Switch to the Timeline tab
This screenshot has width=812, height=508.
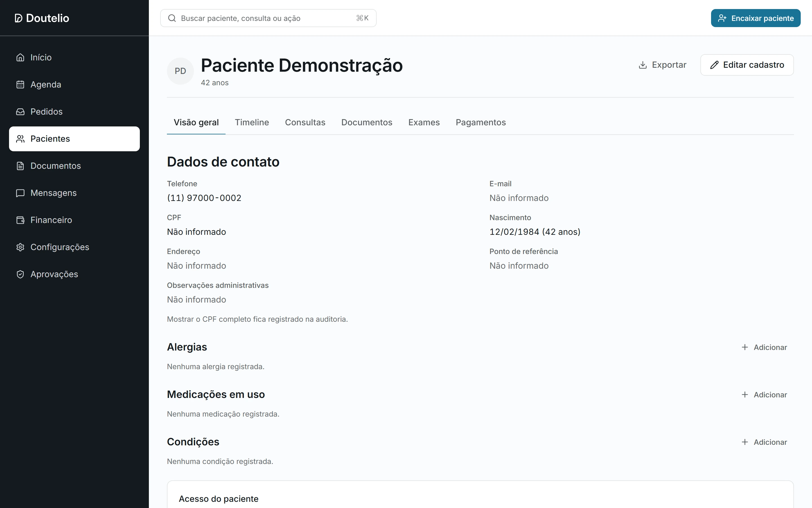pyautogui.click(x=252, y=122)
